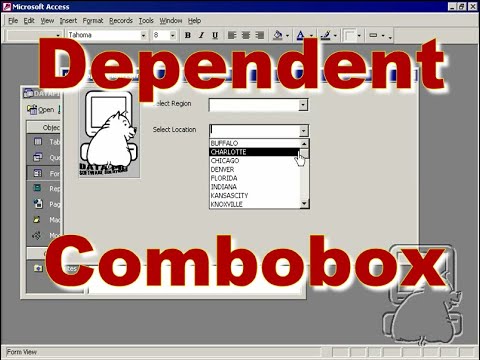The width and height of the screenshot is (480, 360).
Task: Click inside the Select Location text field
Action: coord(255,131)
